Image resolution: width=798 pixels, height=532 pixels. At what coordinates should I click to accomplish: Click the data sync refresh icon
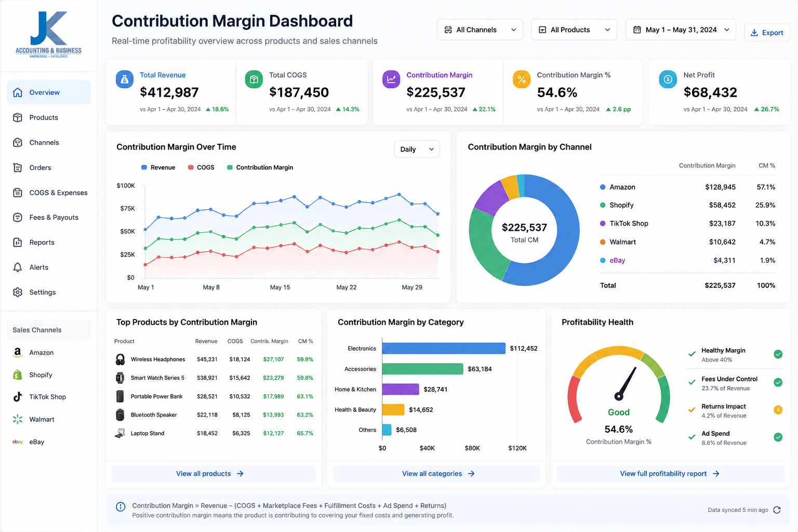pyautogui.click(x=777, y=510)
